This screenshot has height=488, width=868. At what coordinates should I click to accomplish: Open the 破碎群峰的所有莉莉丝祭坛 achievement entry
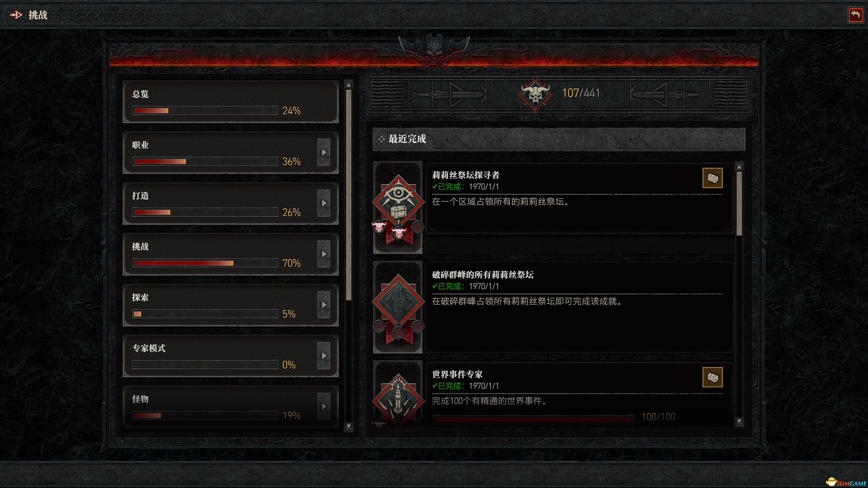coord(579,307)
